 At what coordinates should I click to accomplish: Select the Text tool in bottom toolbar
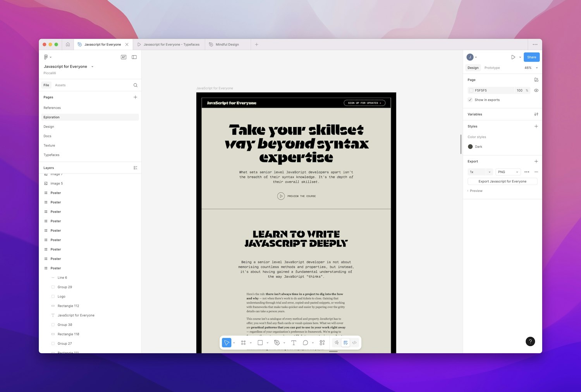click(x=294, y=343)
